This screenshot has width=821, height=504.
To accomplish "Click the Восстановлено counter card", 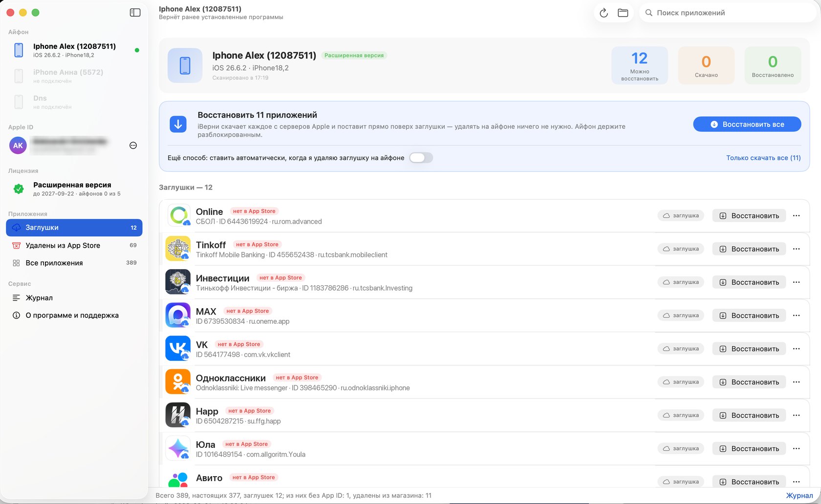I will [773, 65].
